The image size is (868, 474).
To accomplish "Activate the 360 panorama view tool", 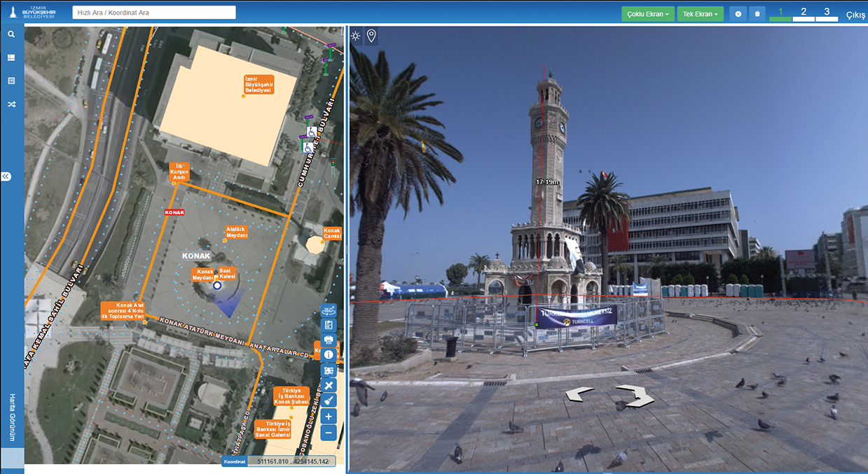I will tap(328, 310).
